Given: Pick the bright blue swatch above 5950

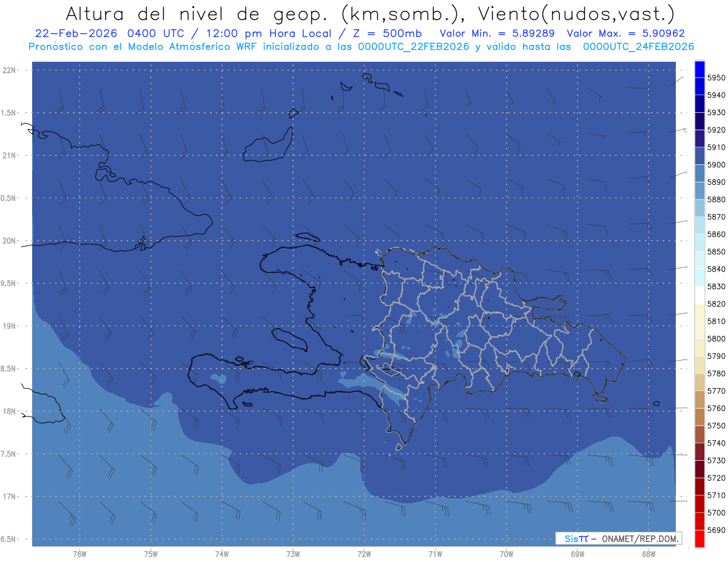Looking at the screenshot, I should tap(699, 69).
